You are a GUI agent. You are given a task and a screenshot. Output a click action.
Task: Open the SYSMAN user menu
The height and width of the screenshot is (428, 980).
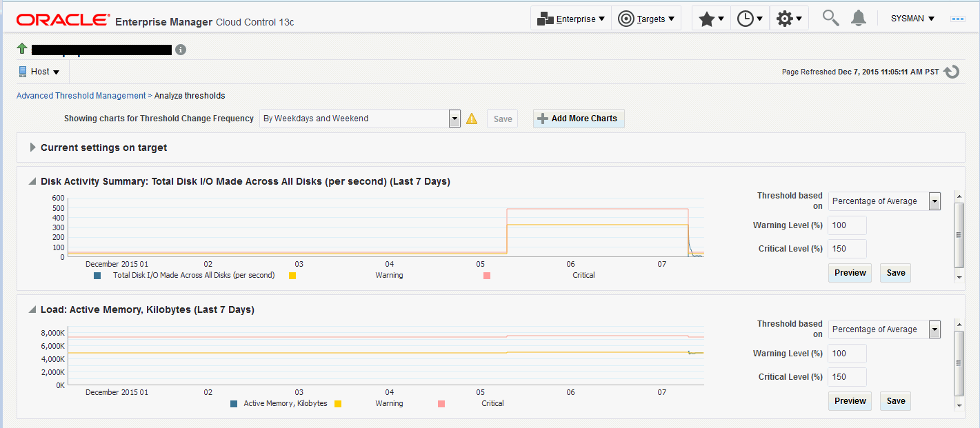tap(912, 19)
